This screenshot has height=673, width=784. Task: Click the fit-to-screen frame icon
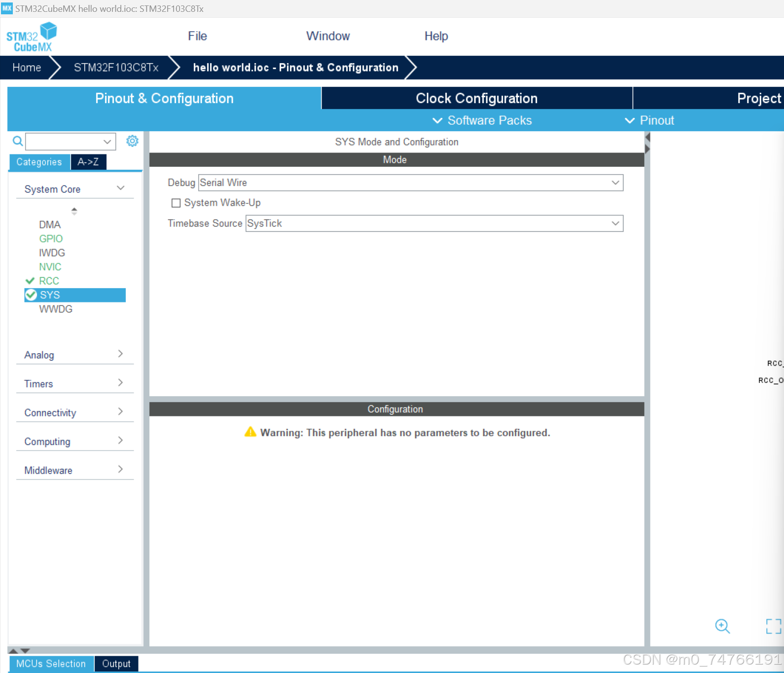tap(774, 626)
